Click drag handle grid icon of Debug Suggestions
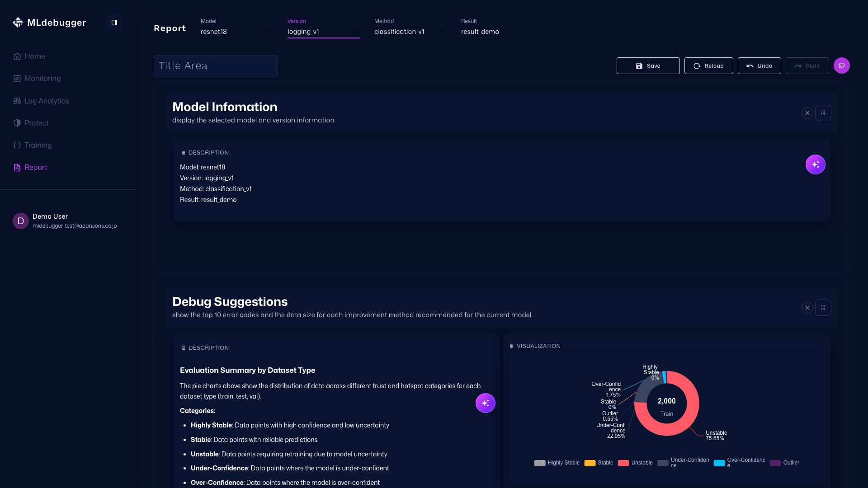 point(823,308)
